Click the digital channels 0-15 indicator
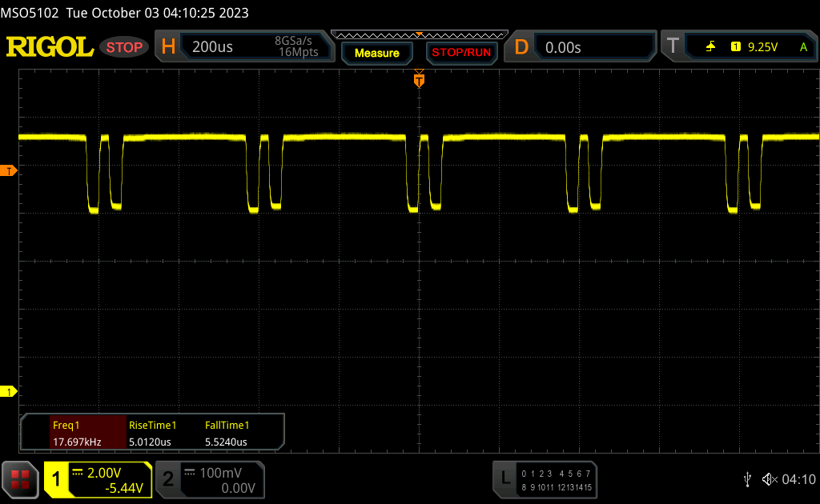Viewport: 820px width, 504px height. click(557, 481)
